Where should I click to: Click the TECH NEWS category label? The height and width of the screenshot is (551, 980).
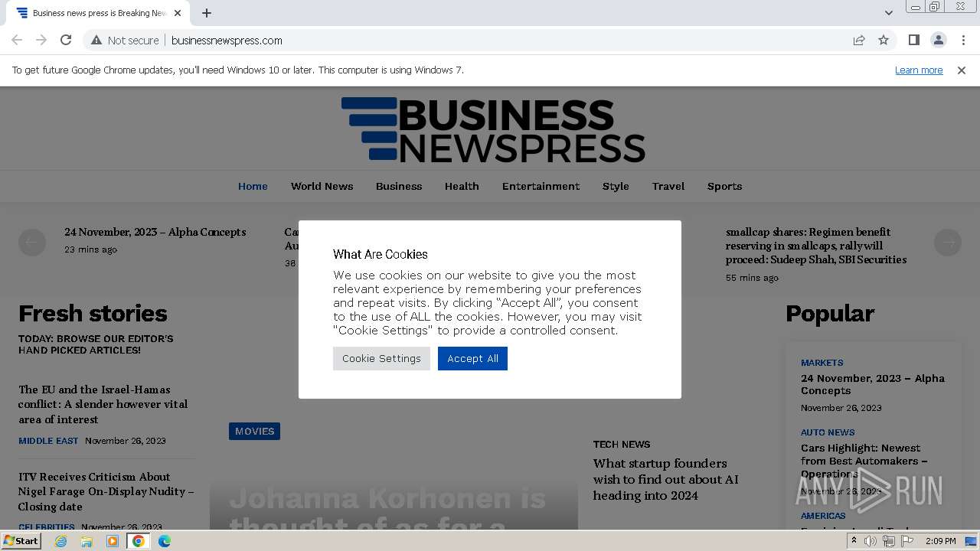[622, 444]
